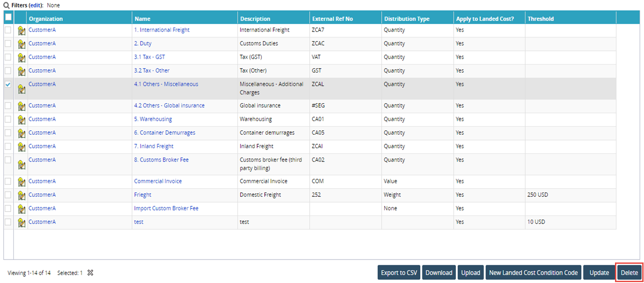Image resolution: width=644 pixels, height=283 pixels.
Task: Open the 6. Container Demurrages link
Action: tap(165, 133)
